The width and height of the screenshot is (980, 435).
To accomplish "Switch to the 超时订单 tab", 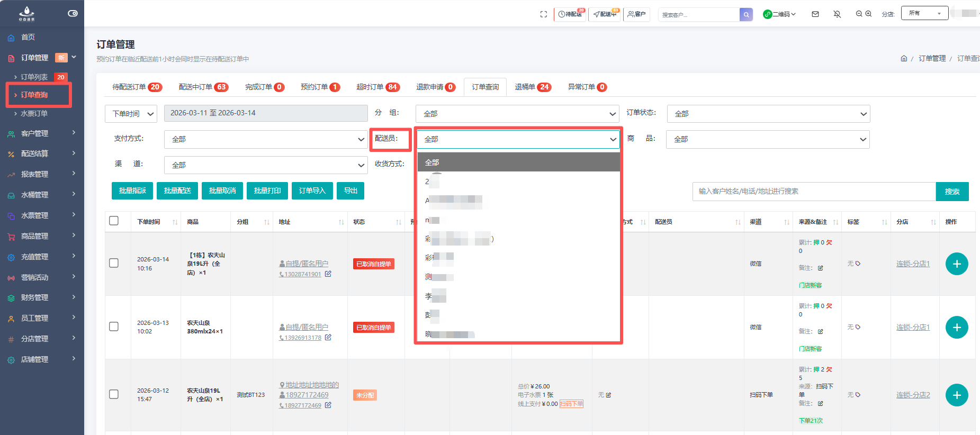I will point(377,87).
